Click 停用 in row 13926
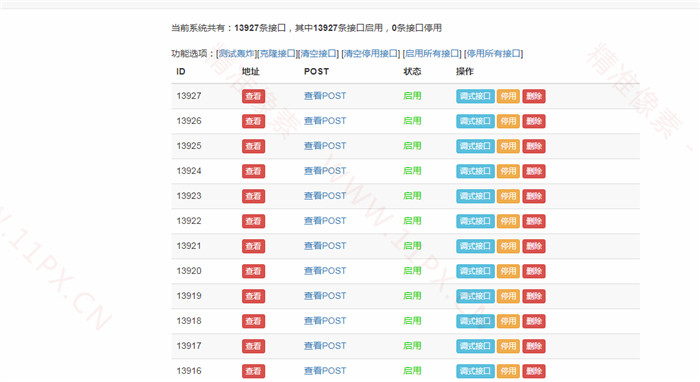The height and width of the screenshot is (382, 700). pos(508,121)
